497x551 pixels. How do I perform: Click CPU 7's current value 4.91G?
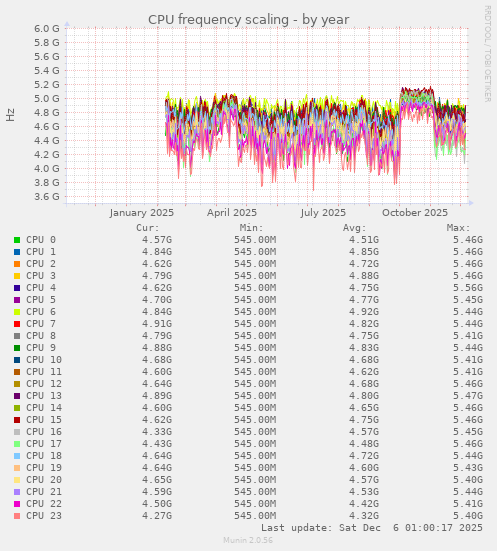[x=157, y=324]
